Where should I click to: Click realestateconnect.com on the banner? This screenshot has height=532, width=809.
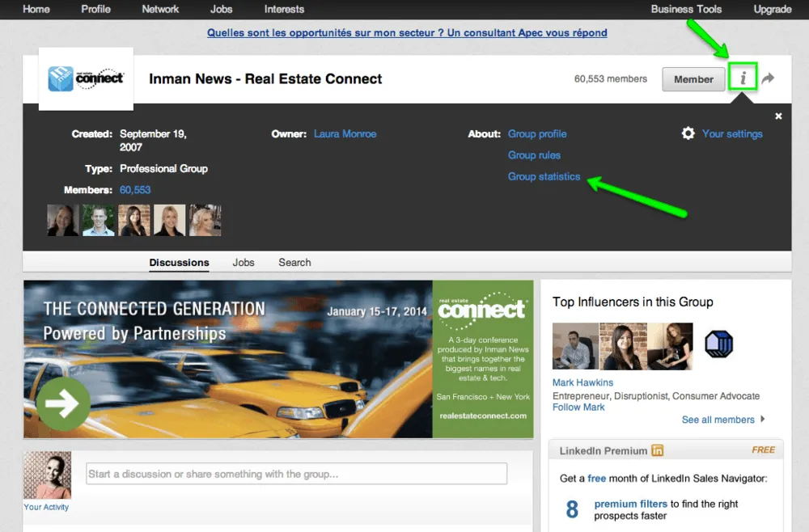click(483, 416)
